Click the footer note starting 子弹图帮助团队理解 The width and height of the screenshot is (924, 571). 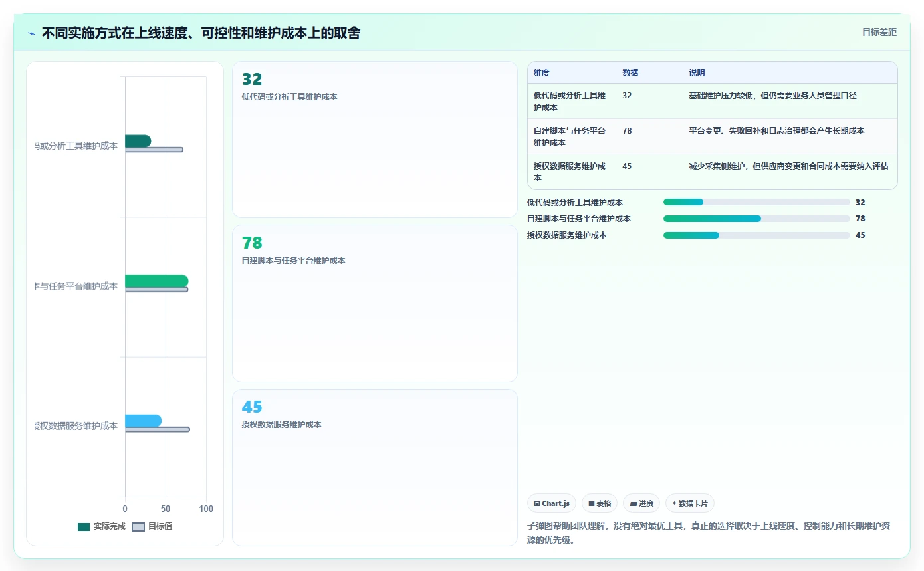[x=709, y=533]
